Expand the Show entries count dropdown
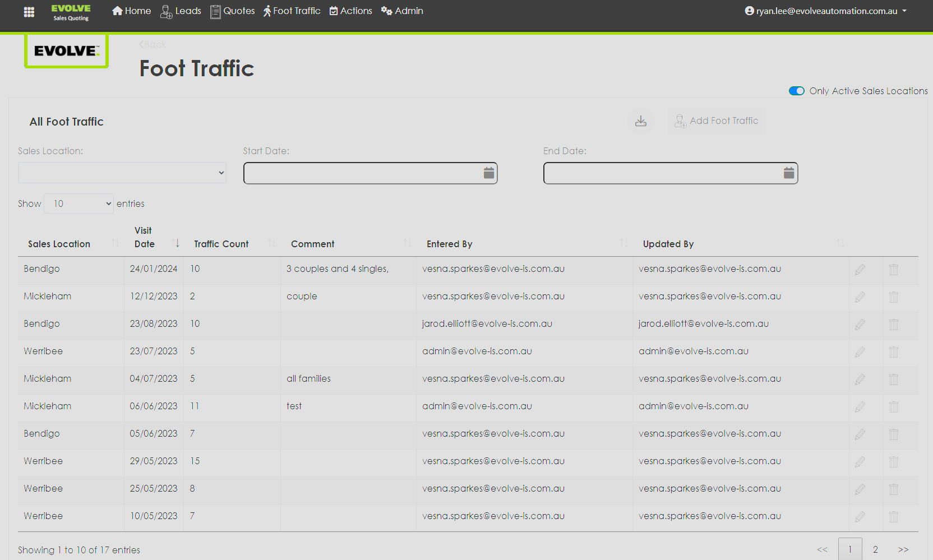 (x=79, y=203)
